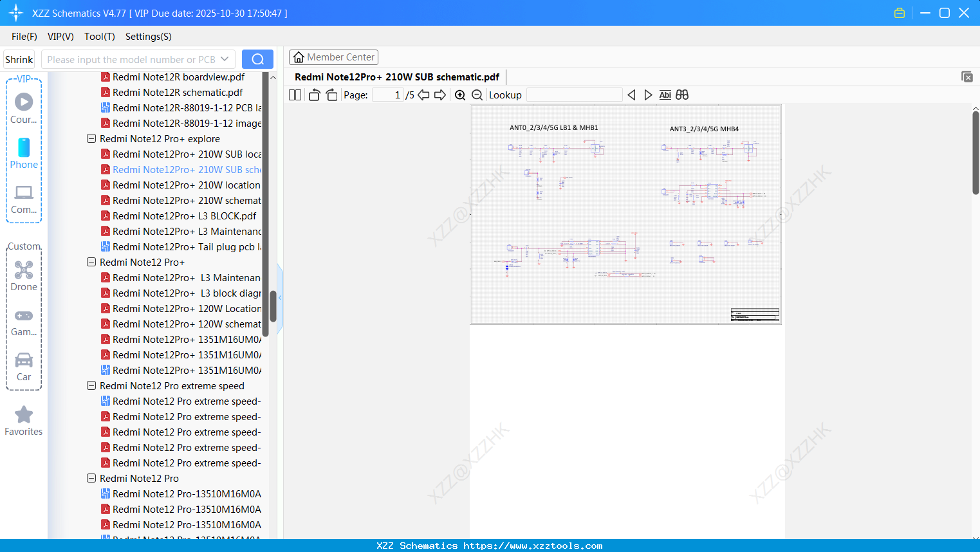Click the XZZ Schematics app logo

point(16,13)
